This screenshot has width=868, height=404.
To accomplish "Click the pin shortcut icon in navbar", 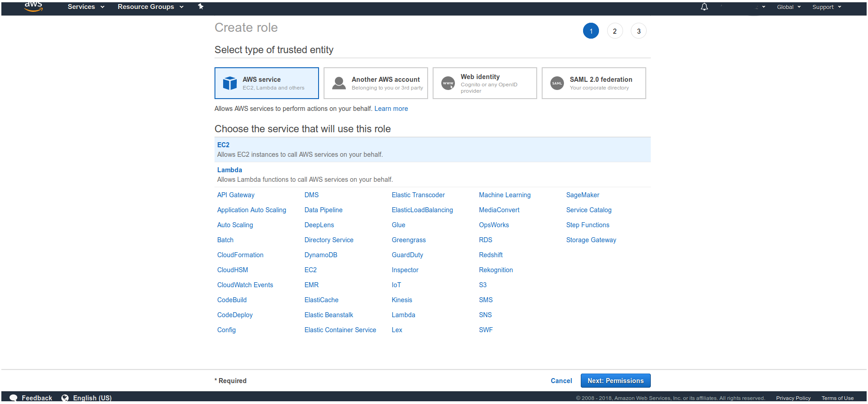I will [x=200, y=7].
